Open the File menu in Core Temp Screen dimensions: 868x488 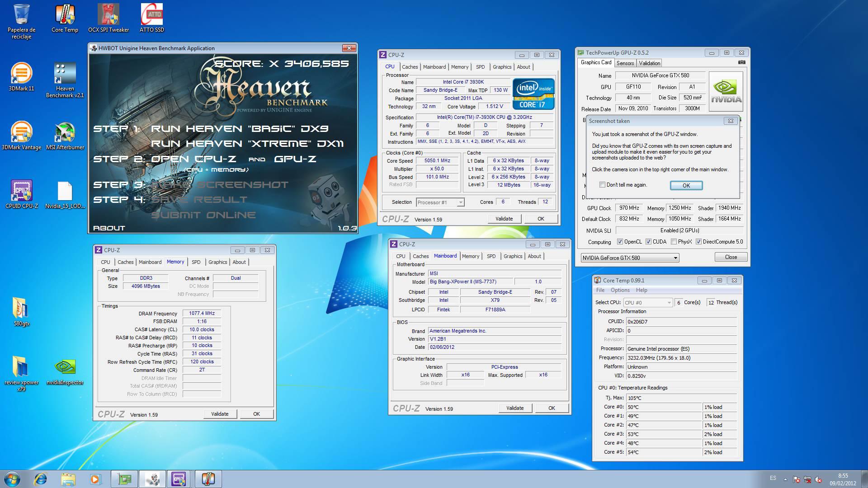point(600,290)
